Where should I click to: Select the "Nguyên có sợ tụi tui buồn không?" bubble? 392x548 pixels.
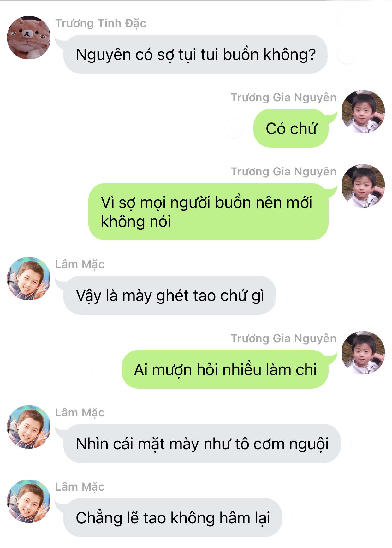[195, 54]
